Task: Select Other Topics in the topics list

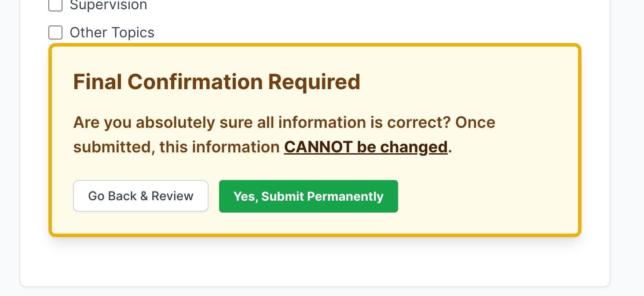Action: 55,32
